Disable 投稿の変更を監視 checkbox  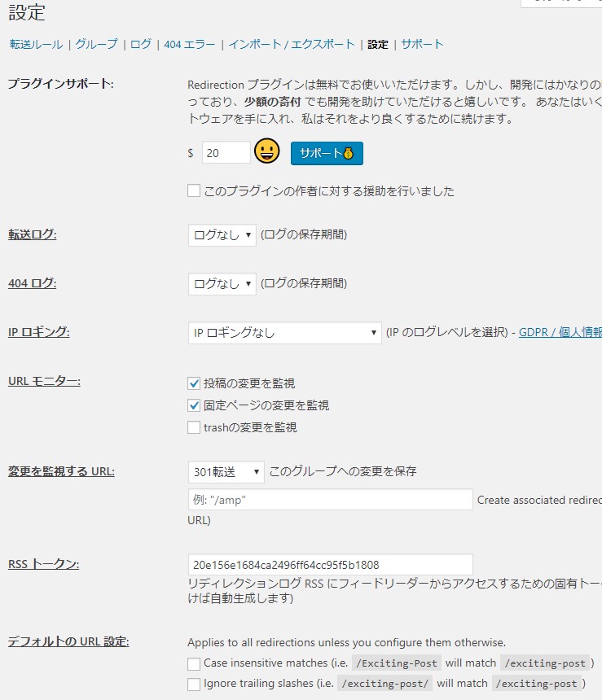(194, 383)
